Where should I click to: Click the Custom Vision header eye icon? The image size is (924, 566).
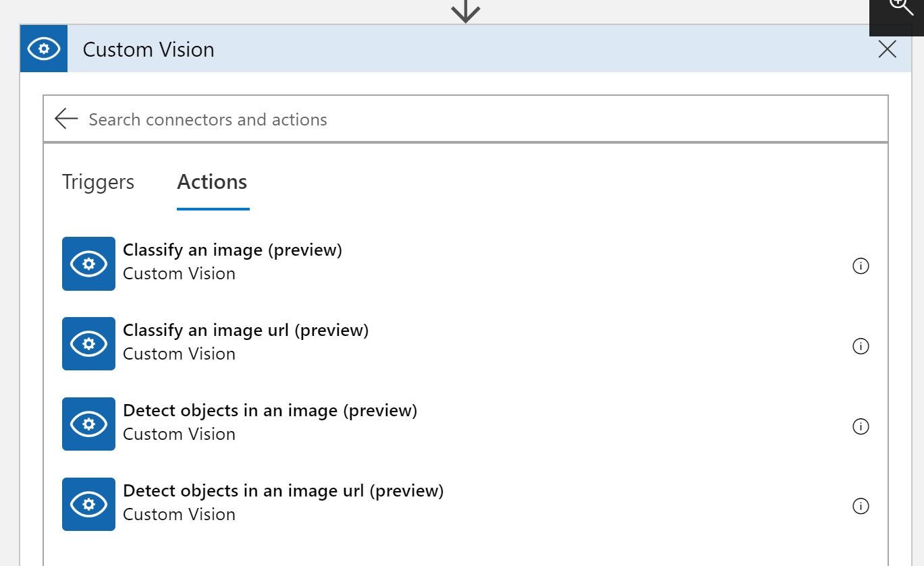click(x=44, y=49)
